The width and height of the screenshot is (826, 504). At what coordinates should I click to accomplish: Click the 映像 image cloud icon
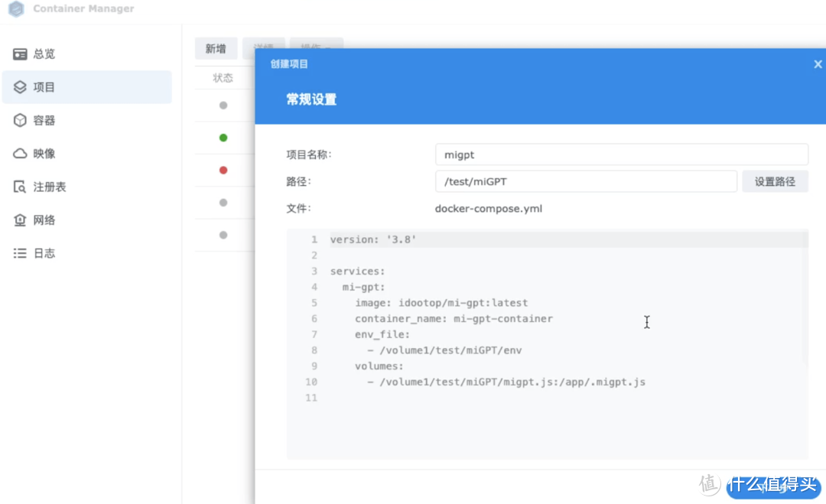pos(21,154)
